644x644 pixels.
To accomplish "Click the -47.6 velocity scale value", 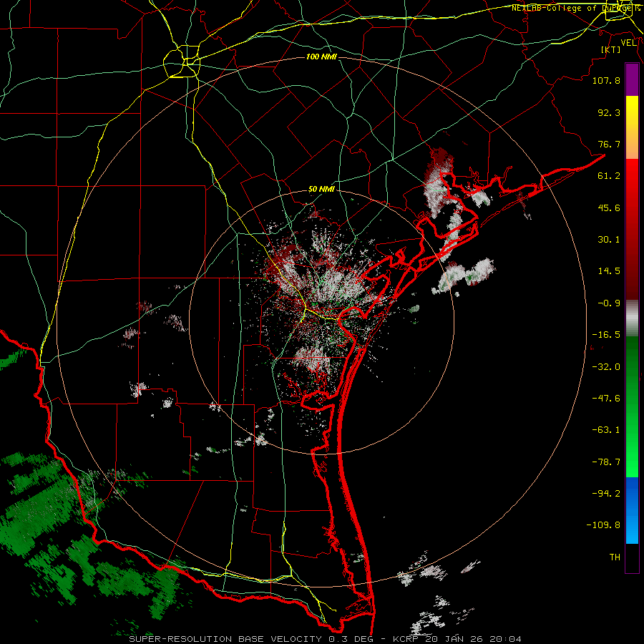I will pyautogui.click(x=606, y=399).
